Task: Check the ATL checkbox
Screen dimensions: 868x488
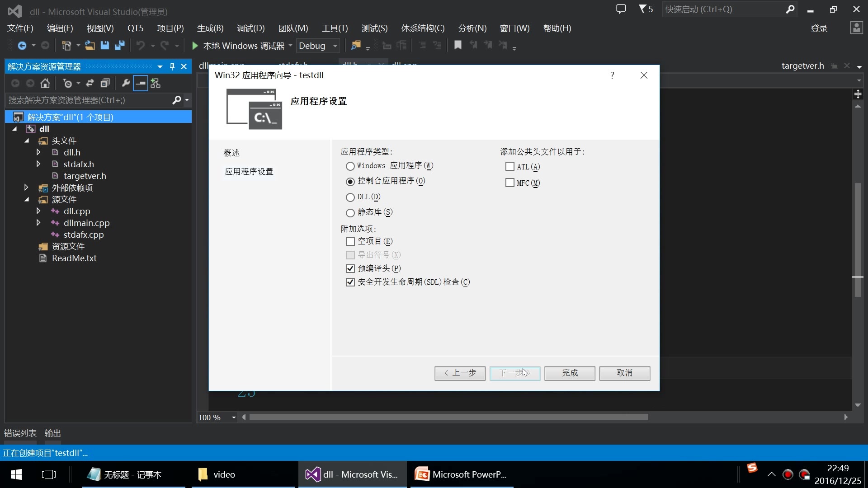Action: [509, 167]
